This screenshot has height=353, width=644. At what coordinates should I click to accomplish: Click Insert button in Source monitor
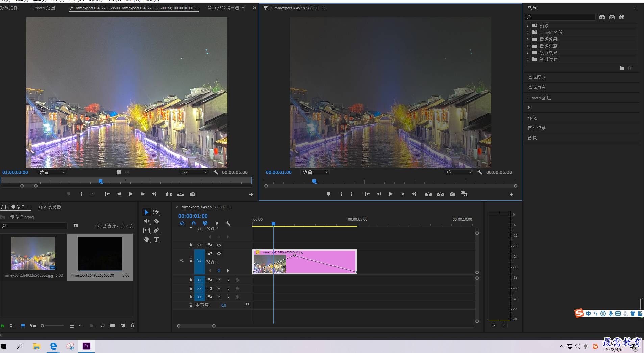click(169, 194)
